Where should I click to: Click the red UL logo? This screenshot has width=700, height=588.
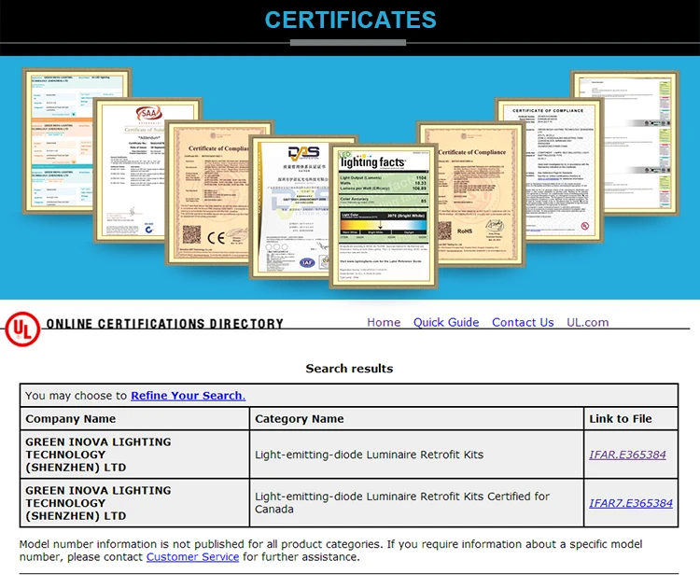tap(21, 329)
